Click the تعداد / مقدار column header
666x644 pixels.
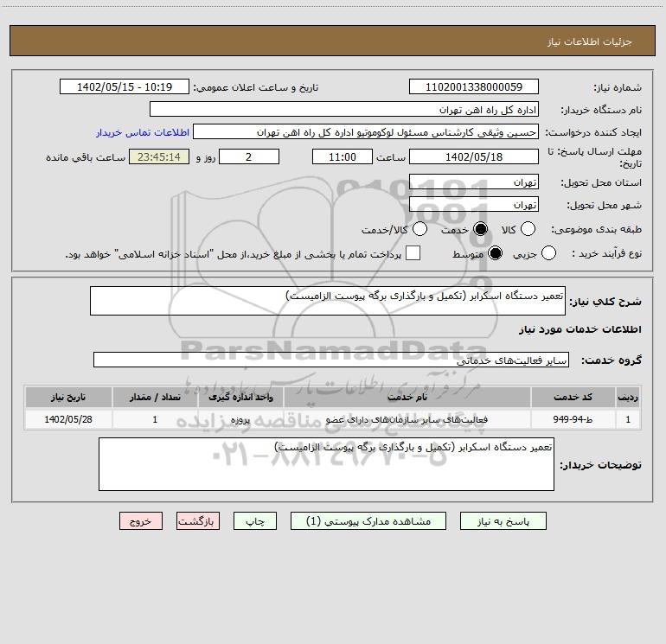pos(155,397)
